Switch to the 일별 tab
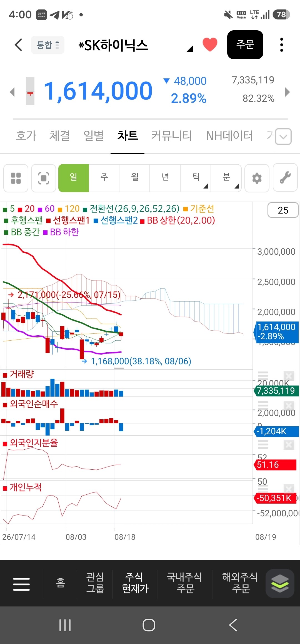This screenshot has height=644, width=300. (94, 136)
